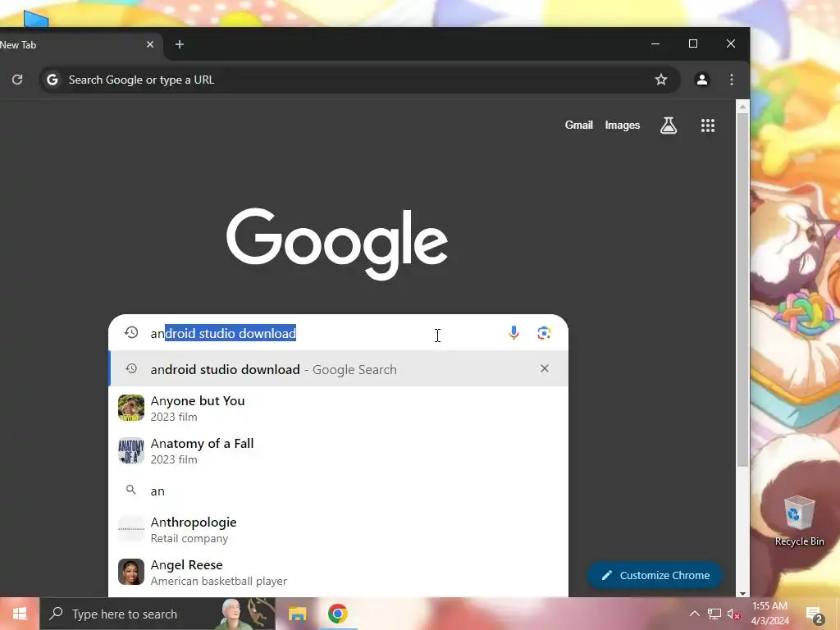This screenshot has height=630, width=840.
Task: Click the network tray icon
Action: pyautogui.click(x=714, y=614)
